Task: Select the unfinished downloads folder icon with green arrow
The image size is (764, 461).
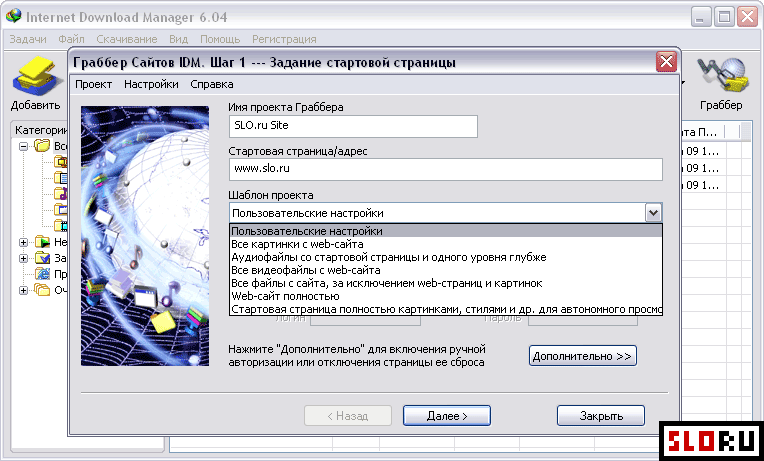Action: [x=42, y=242]
